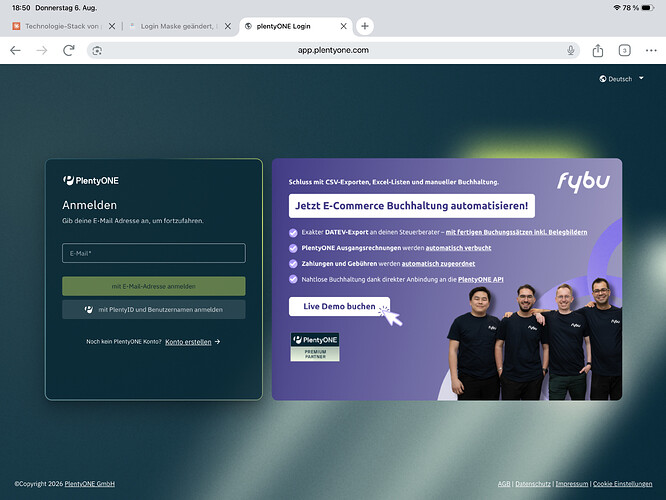Viewport: 666px width, 500px height.
Task: Open the PlentyONE GmbH footer link
Action: click(90, 484)
